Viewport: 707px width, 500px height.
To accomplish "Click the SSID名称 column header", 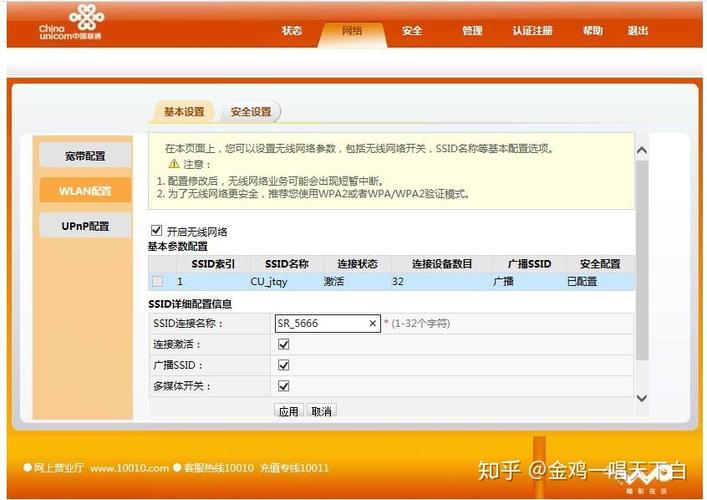I will 287,264.
